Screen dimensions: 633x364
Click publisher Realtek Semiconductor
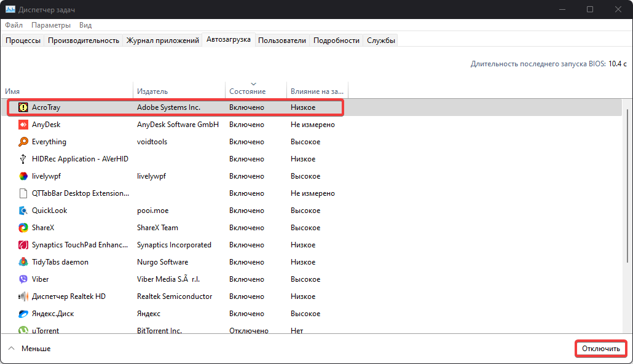pyautogui.click(x=175, y=296)
